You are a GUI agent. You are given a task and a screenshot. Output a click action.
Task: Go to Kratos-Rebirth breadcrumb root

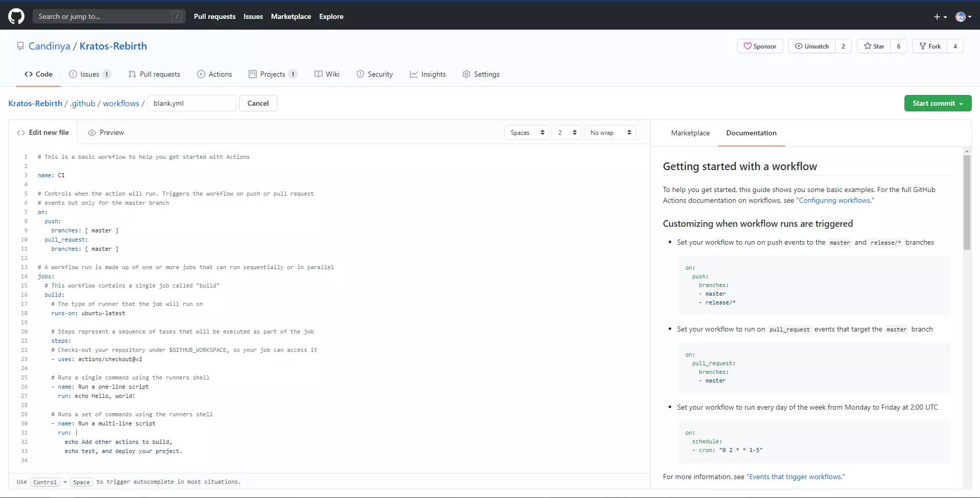click(x=35, y=103)
